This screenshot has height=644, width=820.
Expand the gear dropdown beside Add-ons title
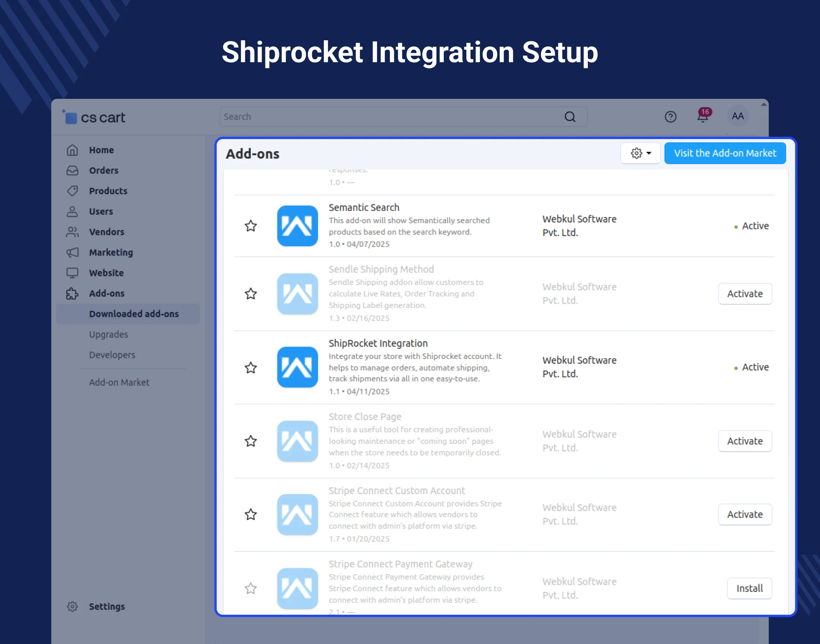(x=640, y=153)
